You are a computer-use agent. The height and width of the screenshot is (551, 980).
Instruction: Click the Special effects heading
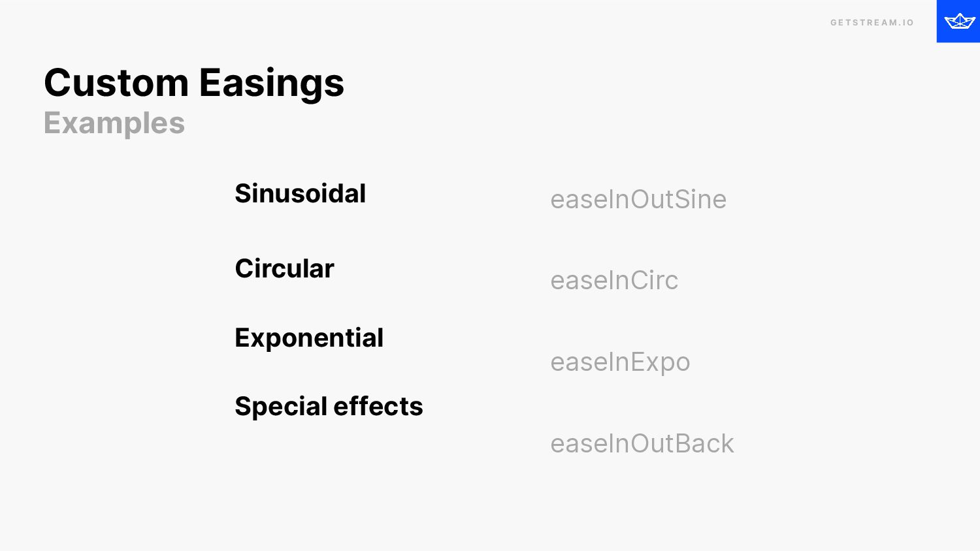(x=329, y=406)
